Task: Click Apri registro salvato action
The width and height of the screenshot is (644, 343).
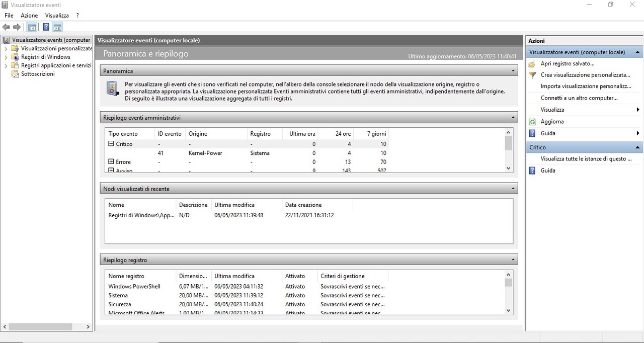Action: click(x=568, y=64)
